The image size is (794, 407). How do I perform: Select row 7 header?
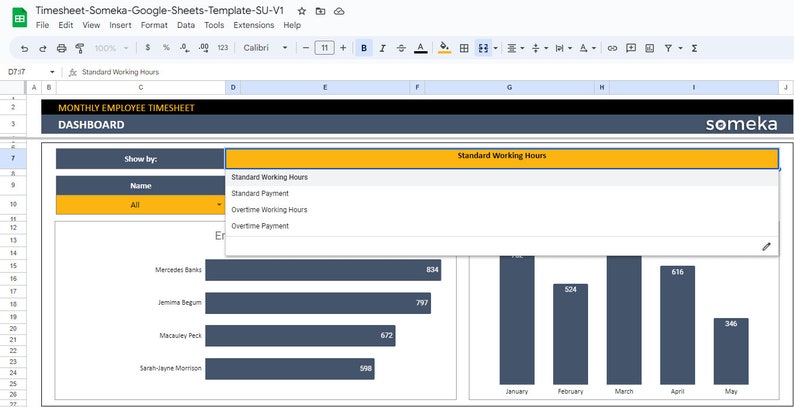click(x=13, y=158)
